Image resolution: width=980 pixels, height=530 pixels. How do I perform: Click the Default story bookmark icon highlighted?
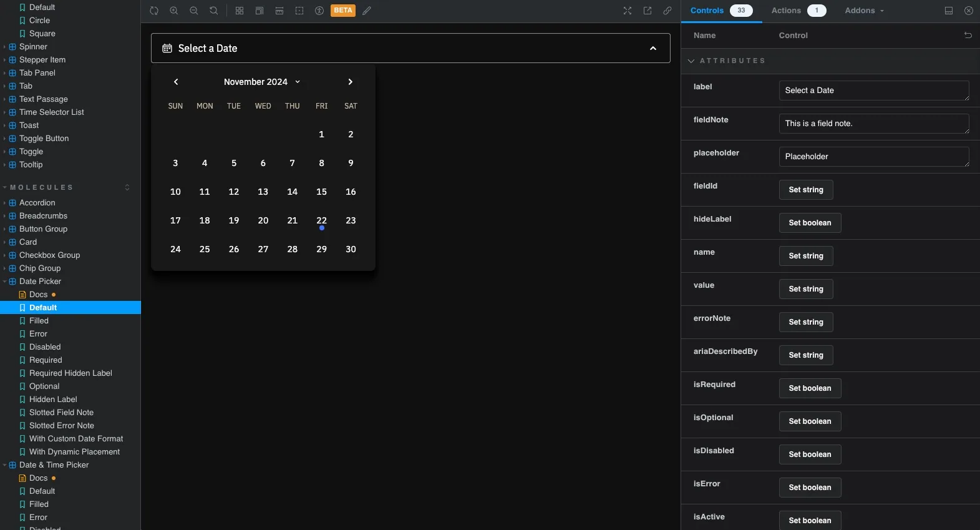pyautogui.click(x=22, y=308)
